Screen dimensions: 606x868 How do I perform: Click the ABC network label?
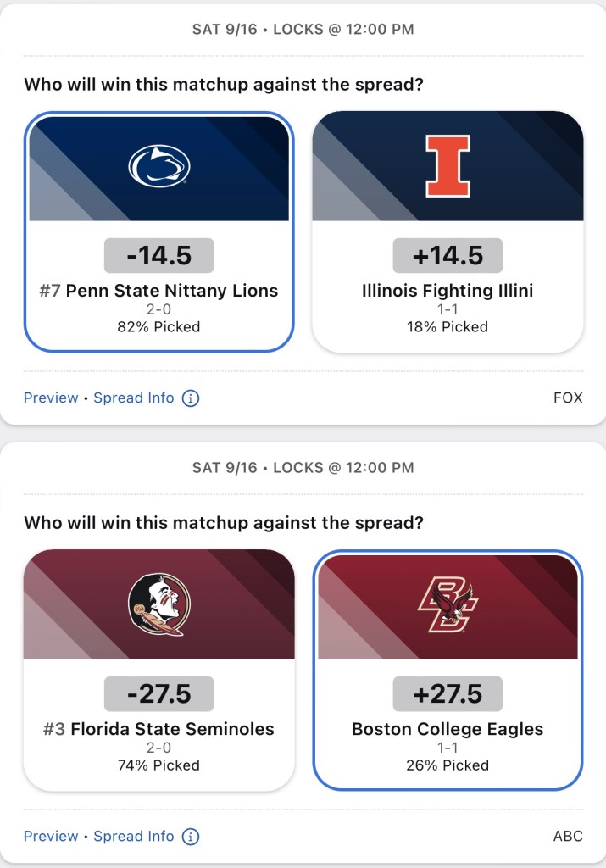567,836
